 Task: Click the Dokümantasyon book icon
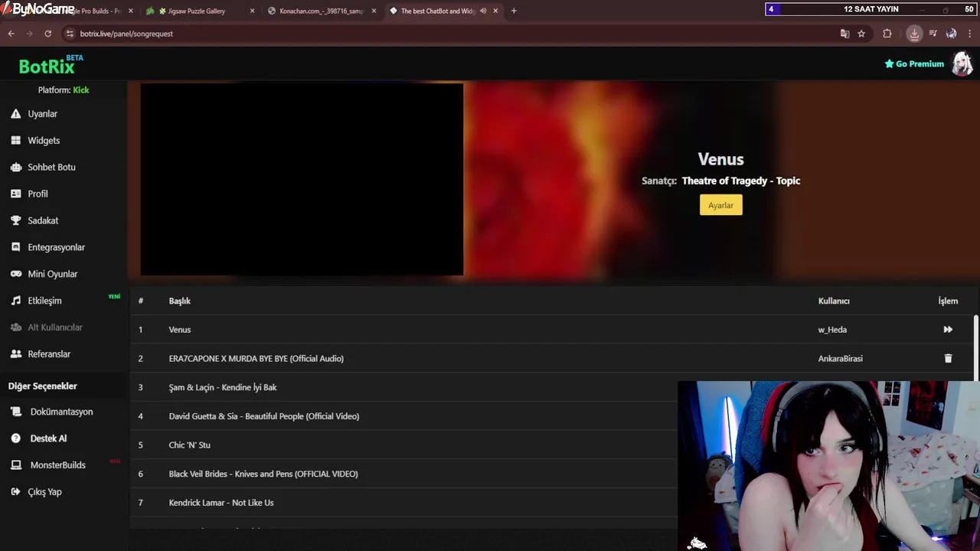tap(15, 412)
